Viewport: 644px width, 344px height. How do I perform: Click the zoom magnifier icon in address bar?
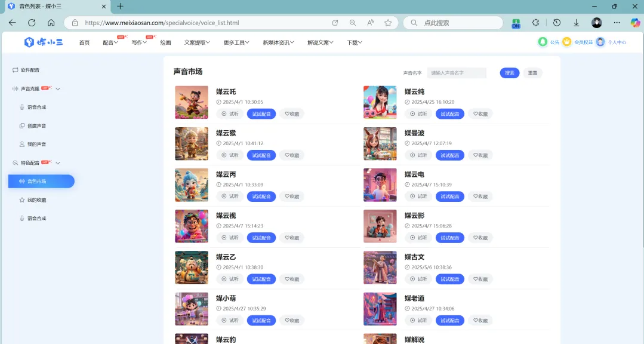[x=352, y=23]
